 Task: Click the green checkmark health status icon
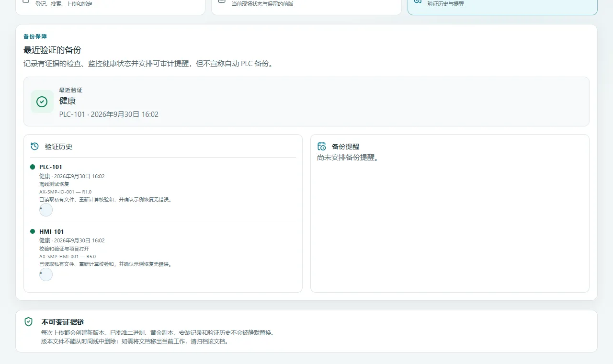click(x=42, y=102)
